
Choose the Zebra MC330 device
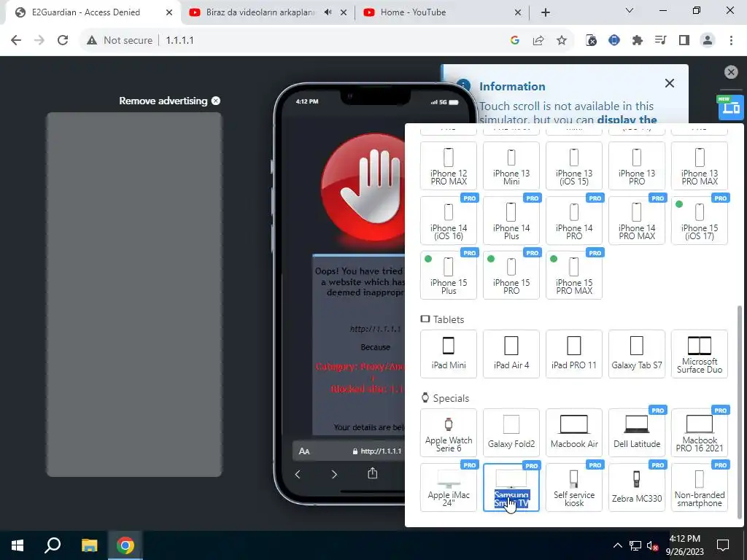636,488
